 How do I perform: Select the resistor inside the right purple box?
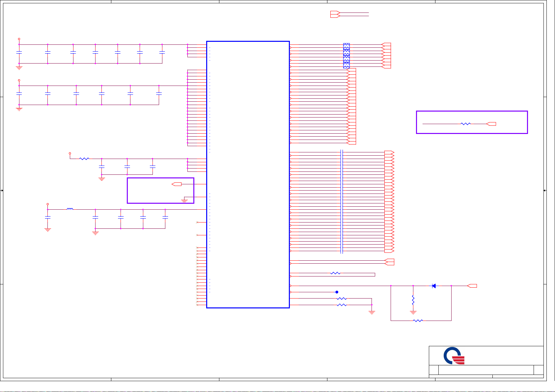point(465,124)
